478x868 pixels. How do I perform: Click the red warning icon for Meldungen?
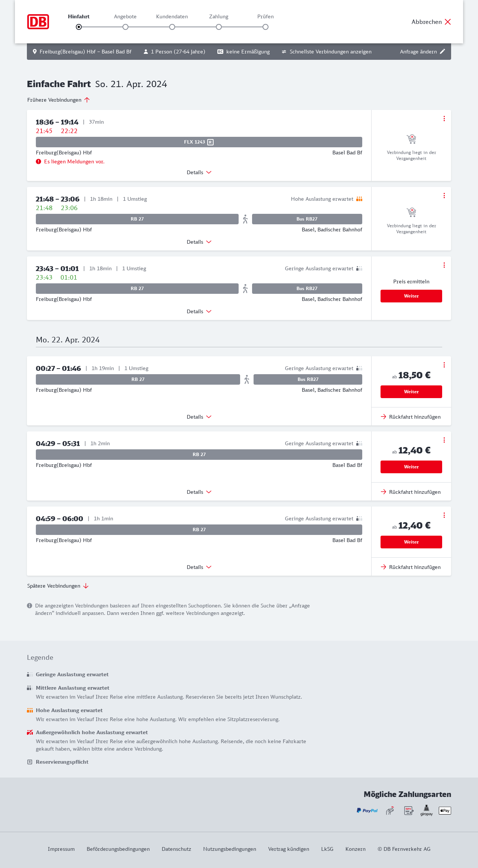point(38,161)
